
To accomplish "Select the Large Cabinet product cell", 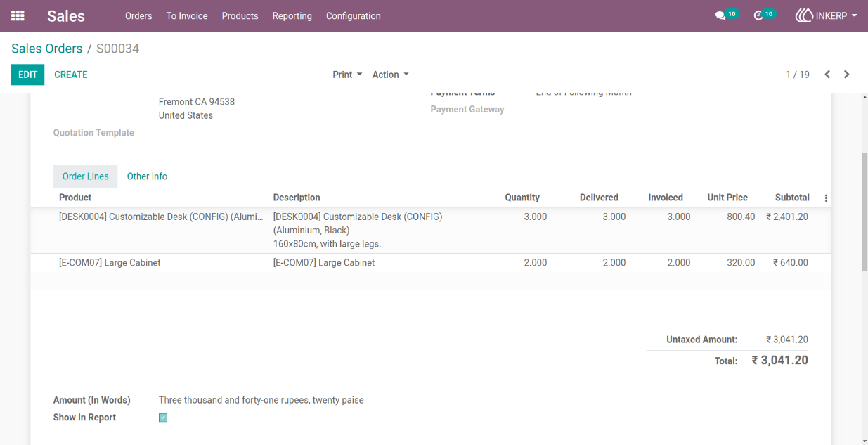I will click(110, 263).
